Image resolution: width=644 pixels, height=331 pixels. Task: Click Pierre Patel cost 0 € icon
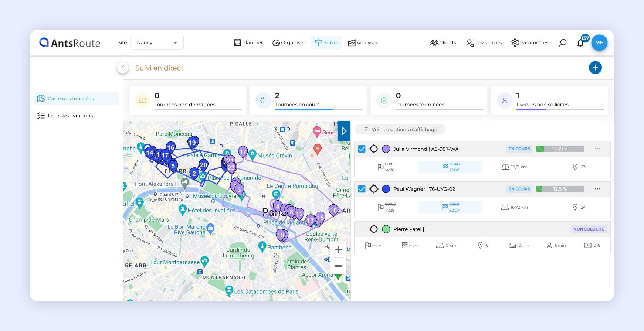(x=588, y=245)
